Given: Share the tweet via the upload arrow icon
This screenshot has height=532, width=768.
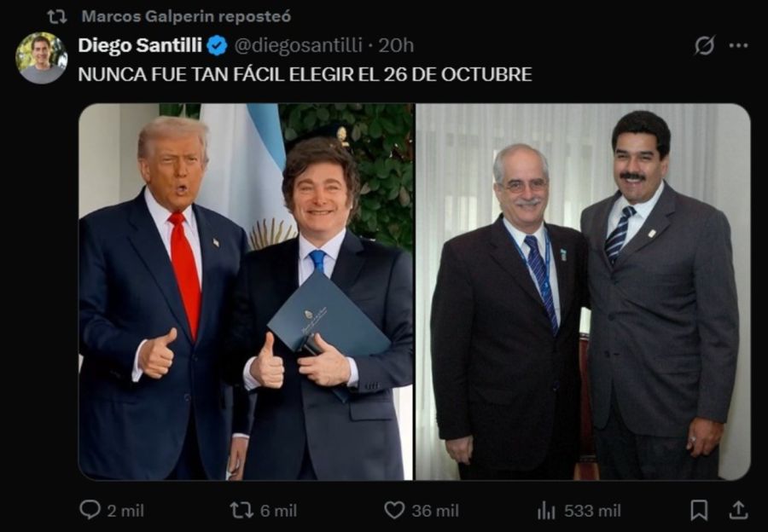Looking at the screenshot, I should pos(738,510).
